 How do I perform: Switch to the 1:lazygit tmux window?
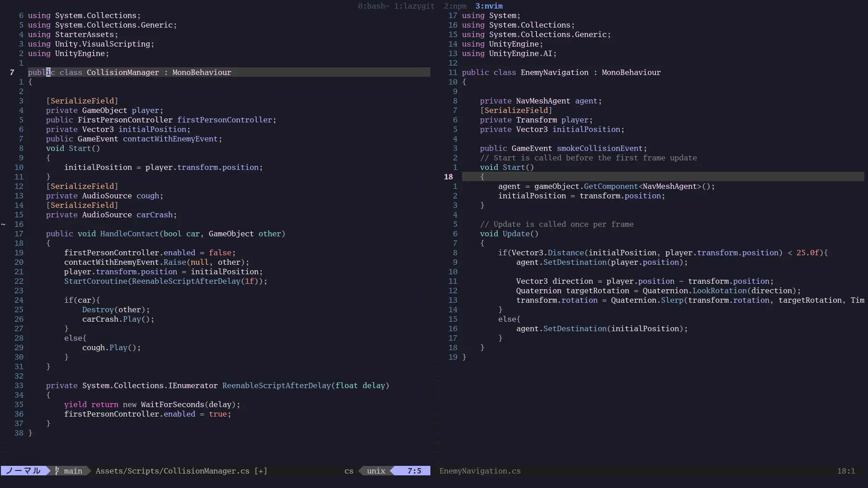414,6
